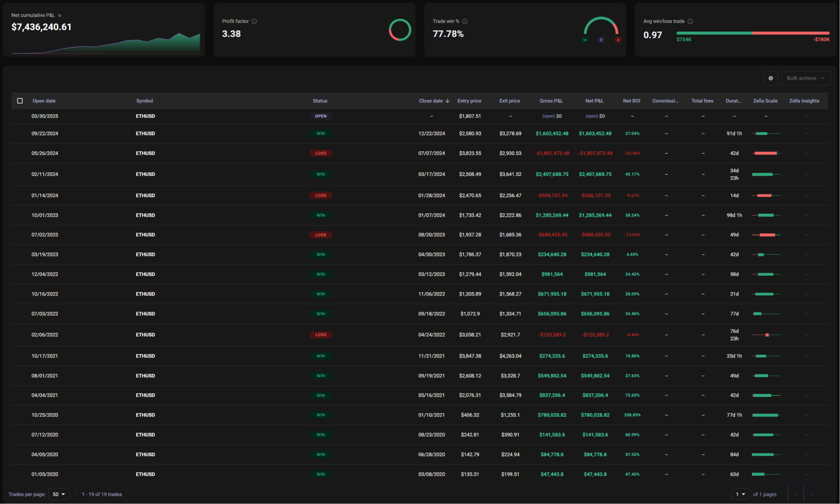The image size is (840, 504).
Task: Click the green 14 wins badge
Action: [x=585, y=40]
